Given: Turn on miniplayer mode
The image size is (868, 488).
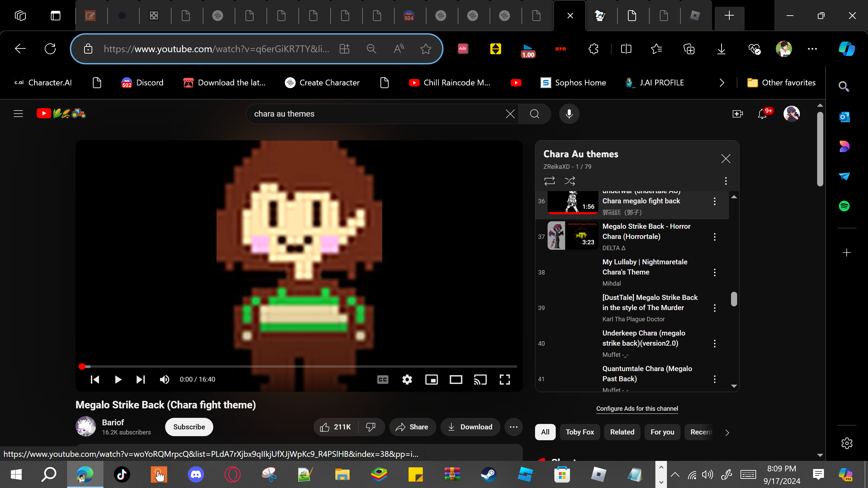Looking at the screenshot, I should [x=431, y=380].
